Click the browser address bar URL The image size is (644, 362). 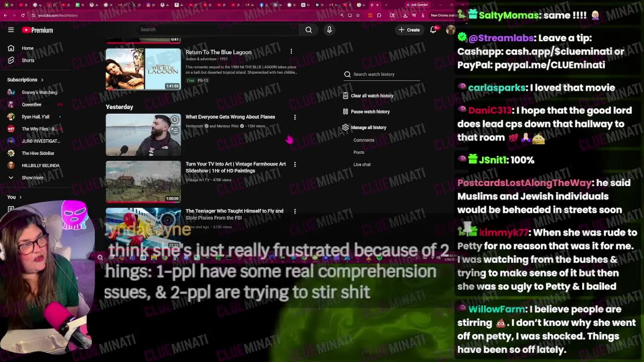click(58, 15)
